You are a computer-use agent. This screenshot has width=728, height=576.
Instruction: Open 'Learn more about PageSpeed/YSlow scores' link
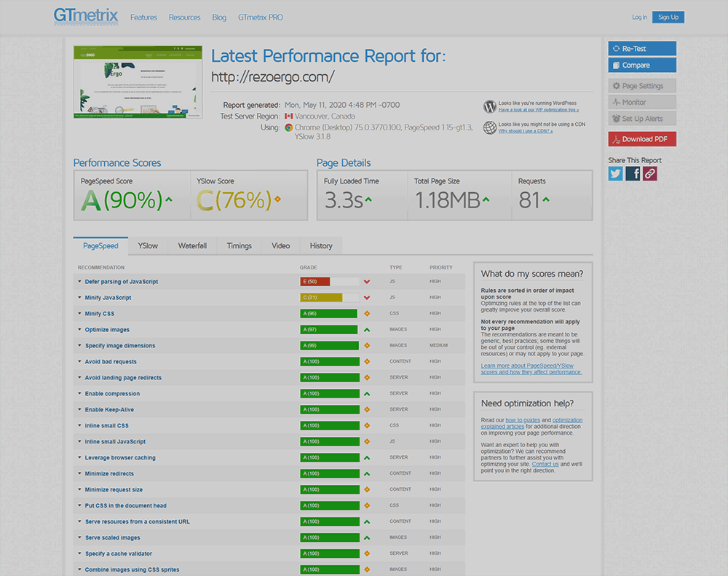pos(531,368)
